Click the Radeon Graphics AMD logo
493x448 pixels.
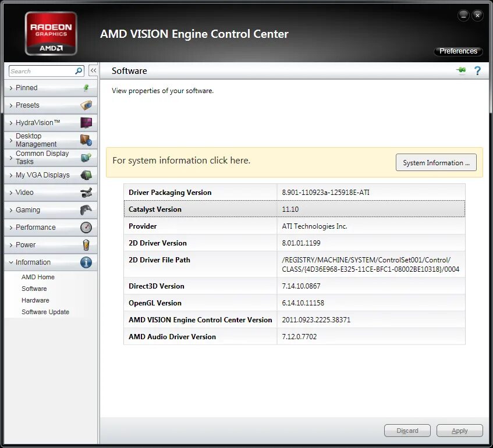(51, 34)
